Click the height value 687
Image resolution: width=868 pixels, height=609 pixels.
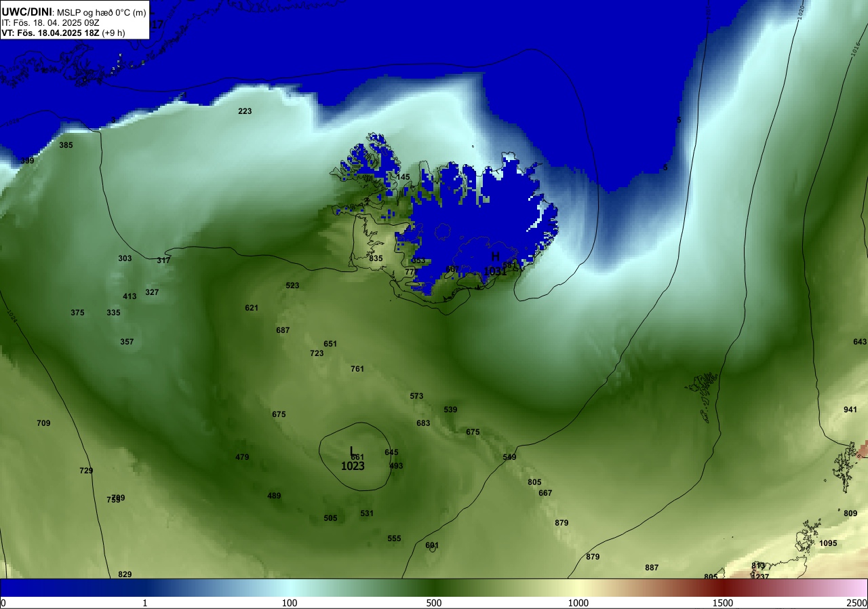coord(283,330)
